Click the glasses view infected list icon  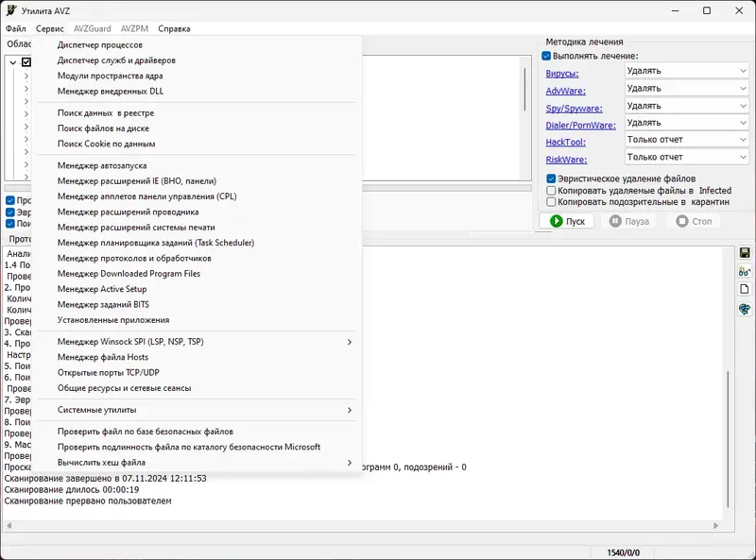click(745, 271)
